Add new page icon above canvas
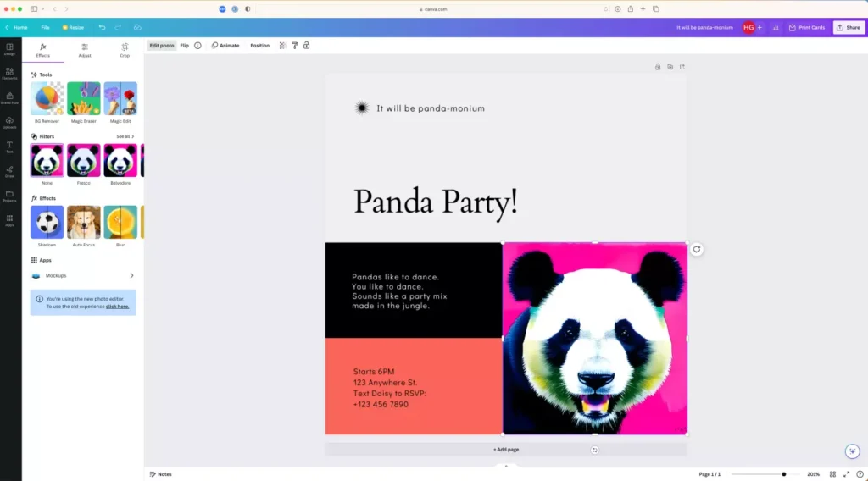The height and width of the screenshot is (481, 868). (x=682, y=67)
